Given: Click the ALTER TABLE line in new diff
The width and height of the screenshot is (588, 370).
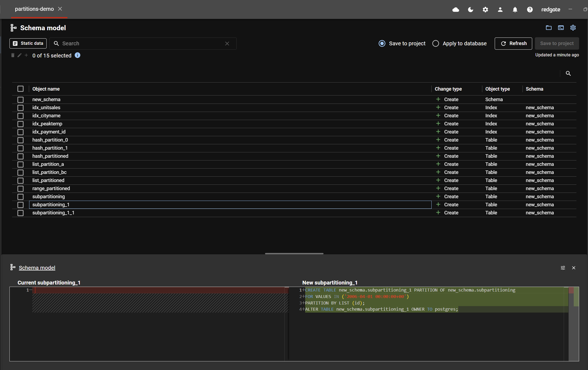Looking at the screenshot, I should [381, 309].
